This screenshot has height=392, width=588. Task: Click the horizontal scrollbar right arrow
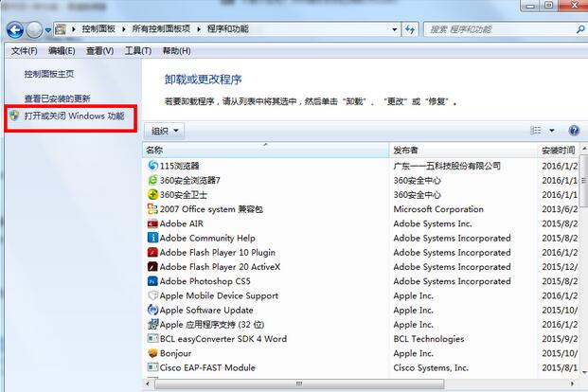[572, 383]
